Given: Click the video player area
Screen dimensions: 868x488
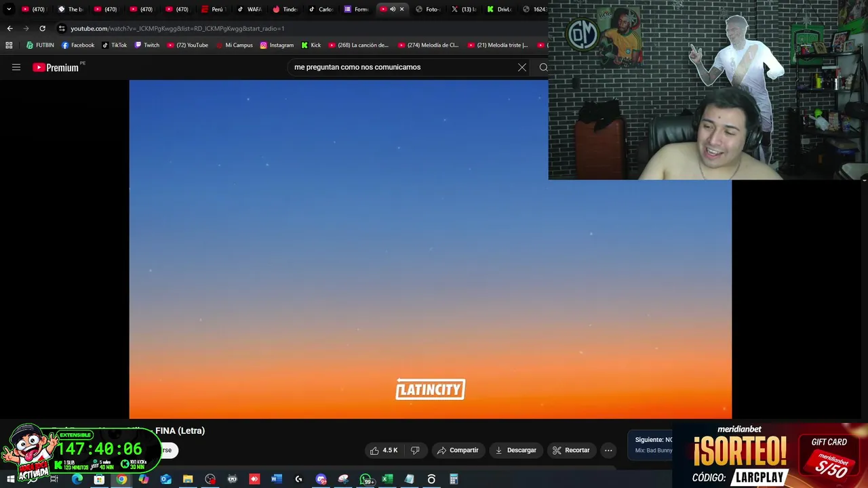Looking at the screenshot, I should coord(430,249).
